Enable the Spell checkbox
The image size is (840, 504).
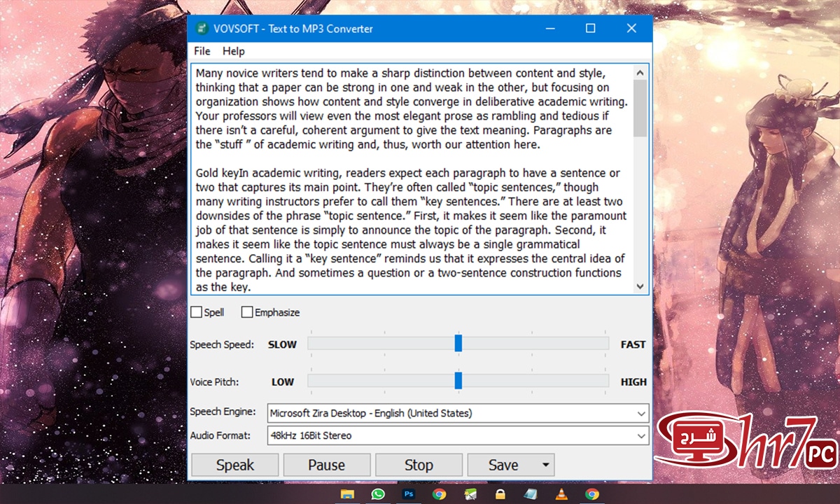pyautogui.click(x=197, y=312)
